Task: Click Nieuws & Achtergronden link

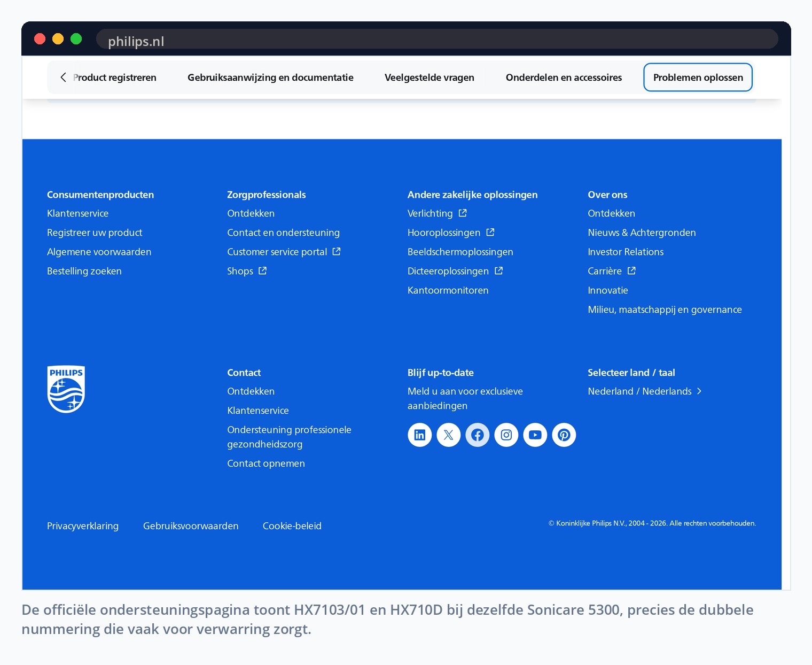Action: pyautogui.click(x=642, y=233)
